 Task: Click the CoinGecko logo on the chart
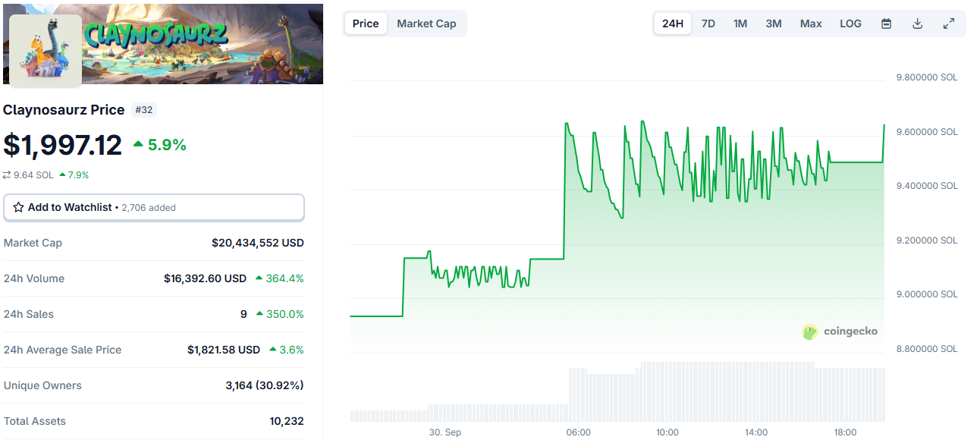[840, 332]
